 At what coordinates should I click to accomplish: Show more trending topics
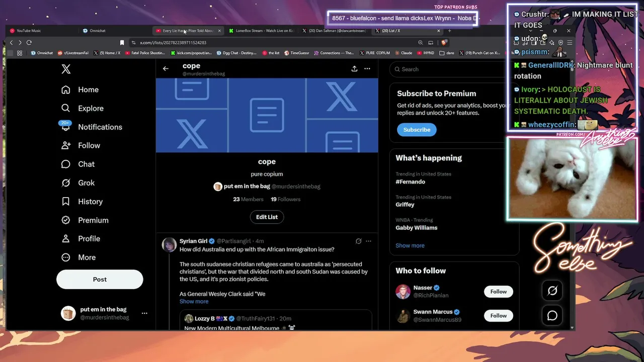click(410, 245)
